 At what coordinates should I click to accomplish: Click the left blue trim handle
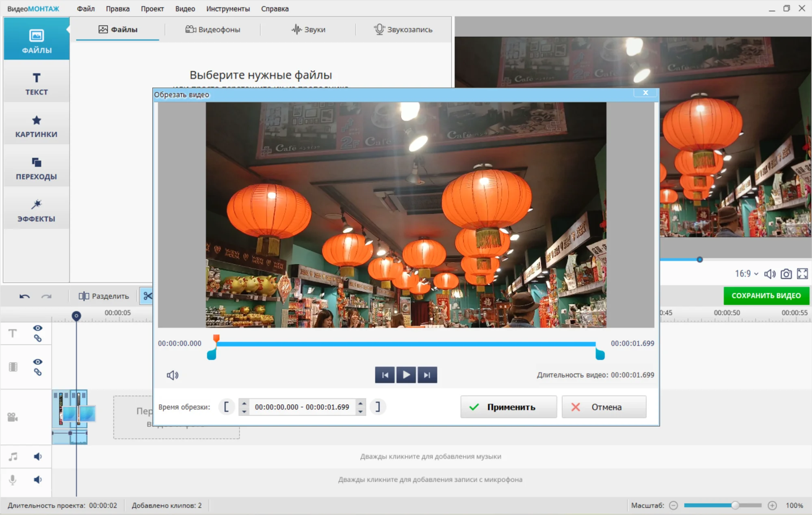coord(212,354)
